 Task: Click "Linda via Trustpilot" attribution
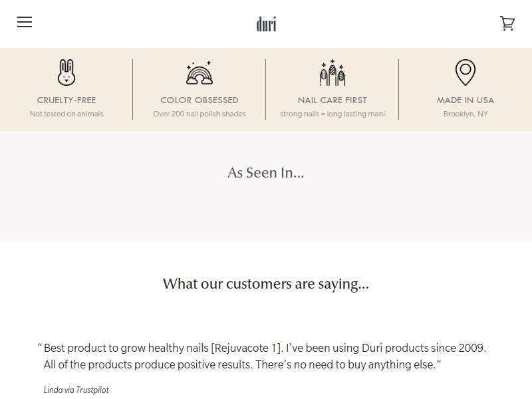pos(76,390)
